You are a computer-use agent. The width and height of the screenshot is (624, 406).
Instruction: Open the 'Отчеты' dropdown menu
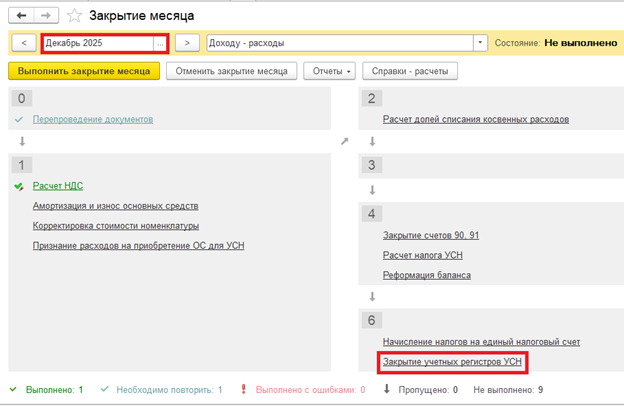click(329, 71)
